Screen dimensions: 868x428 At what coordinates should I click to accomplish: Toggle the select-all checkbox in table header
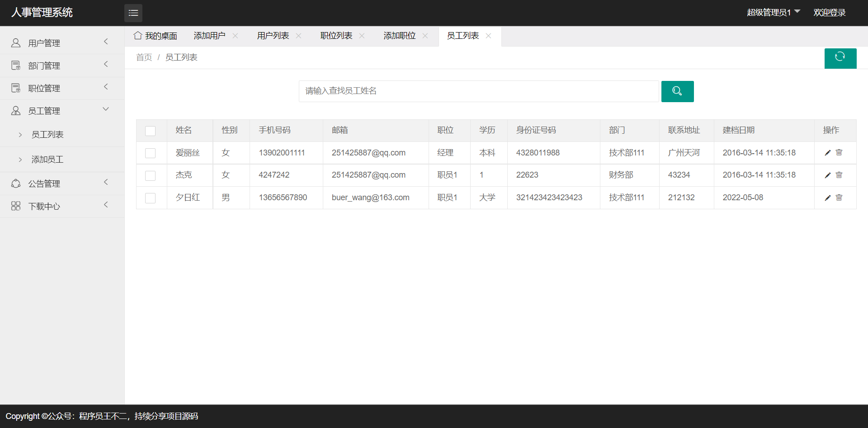click(150, 131)
